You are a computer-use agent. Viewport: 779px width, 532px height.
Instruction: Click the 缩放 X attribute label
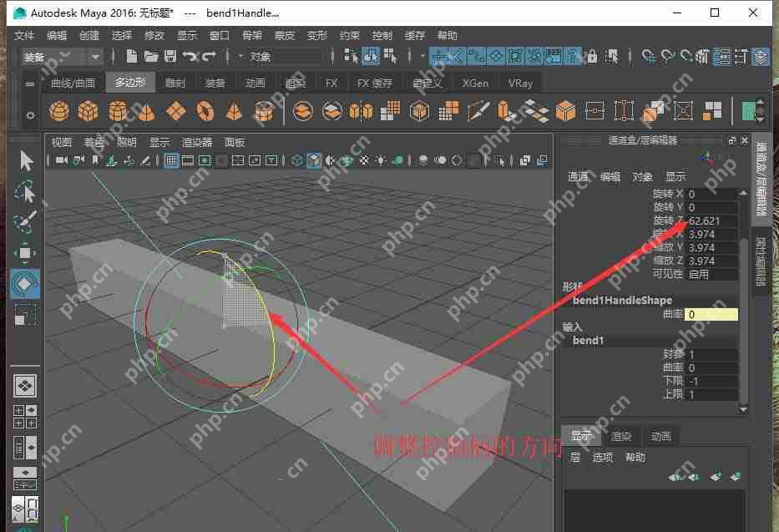pos(669,234)
